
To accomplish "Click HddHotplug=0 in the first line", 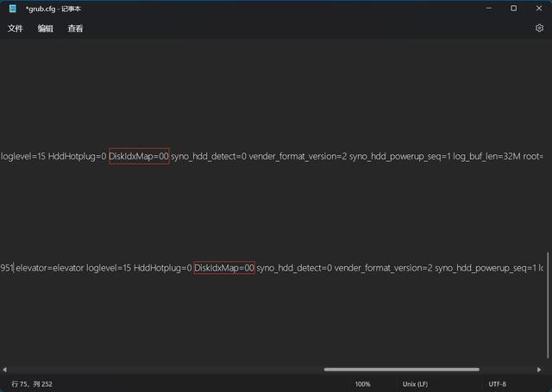I will pos(77,156).
